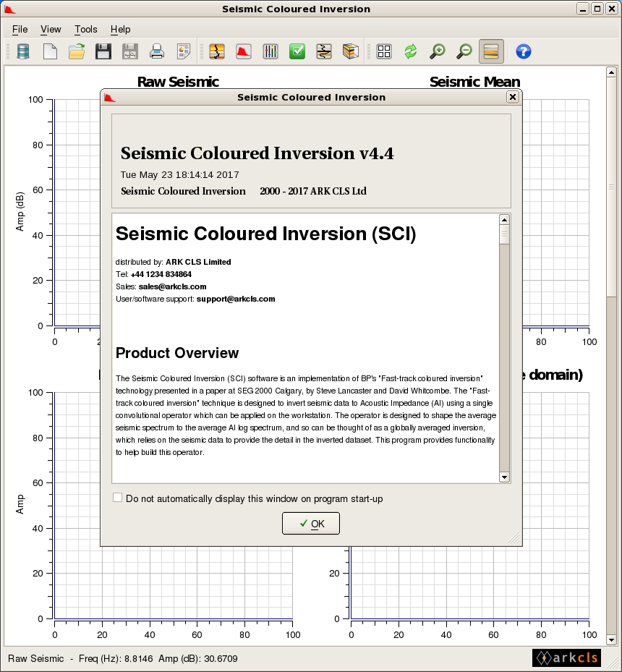Zoom out with the minus magnifier icon

tap(464, 51)
